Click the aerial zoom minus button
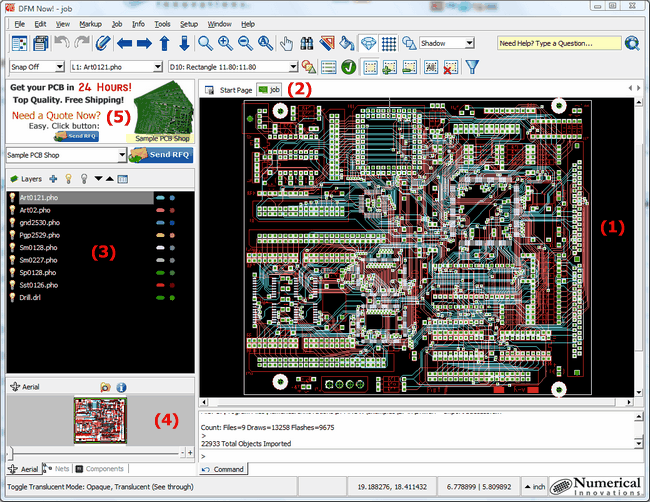 (x=182, y=453)
